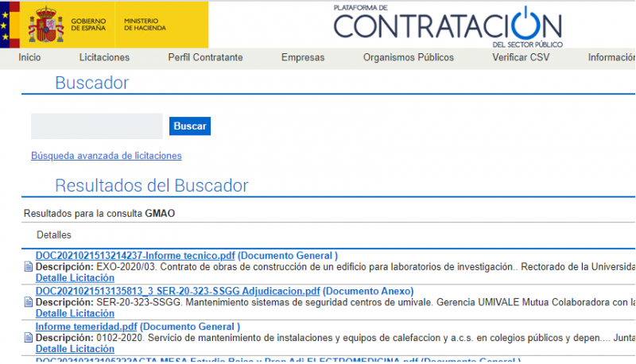Viewport: 636px width, 364px height.
Task: Go to Inicio in navigation bar
Action: 29,57
